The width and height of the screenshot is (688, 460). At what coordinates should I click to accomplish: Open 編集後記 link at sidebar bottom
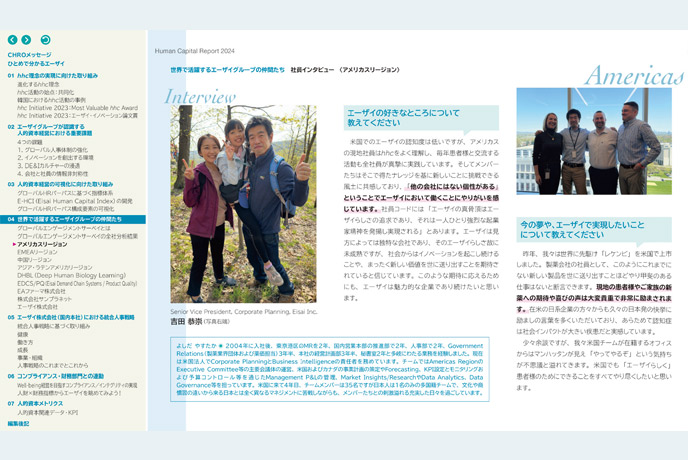[x=18, y=424]
